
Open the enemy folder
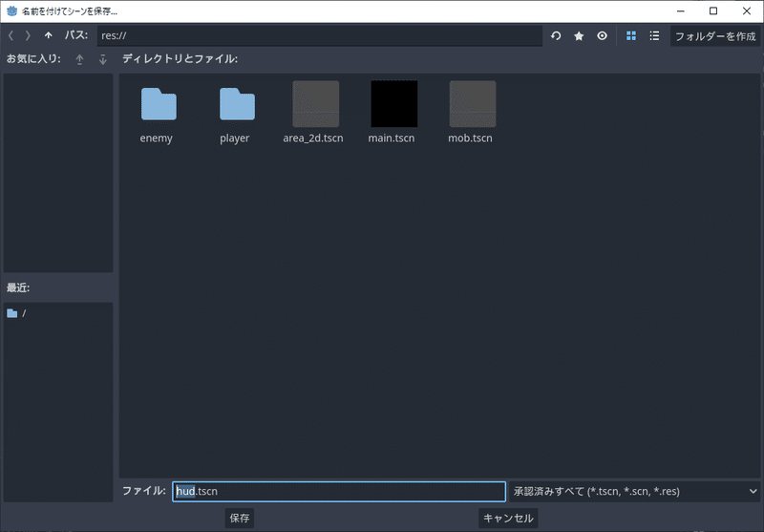(159, 104)
